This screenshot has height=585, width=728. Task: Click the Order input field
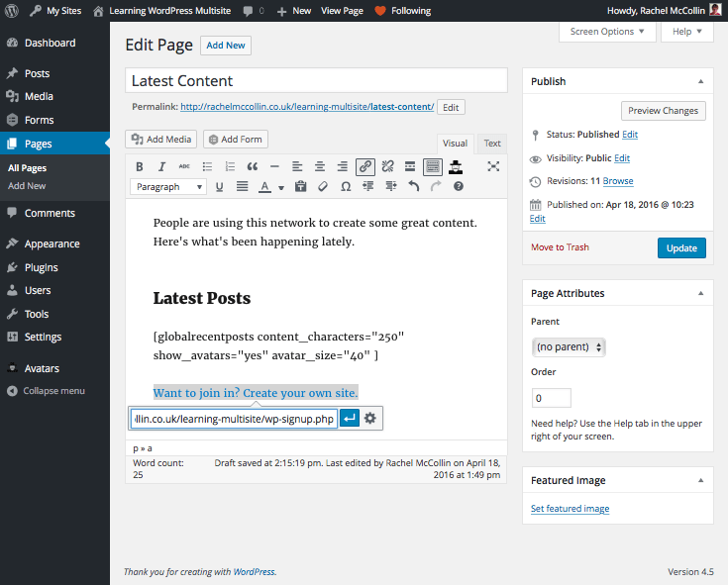pos(551,398)
